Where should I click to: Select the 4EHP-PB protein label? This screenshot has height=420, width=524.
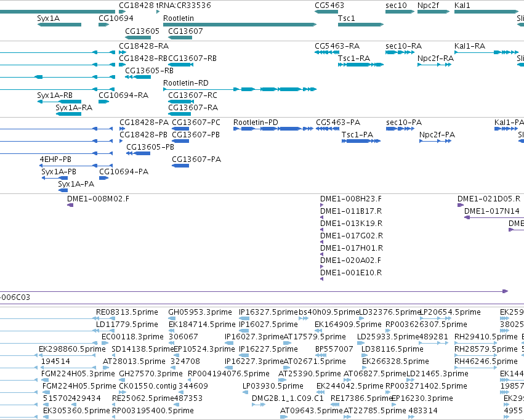(55, 160)
